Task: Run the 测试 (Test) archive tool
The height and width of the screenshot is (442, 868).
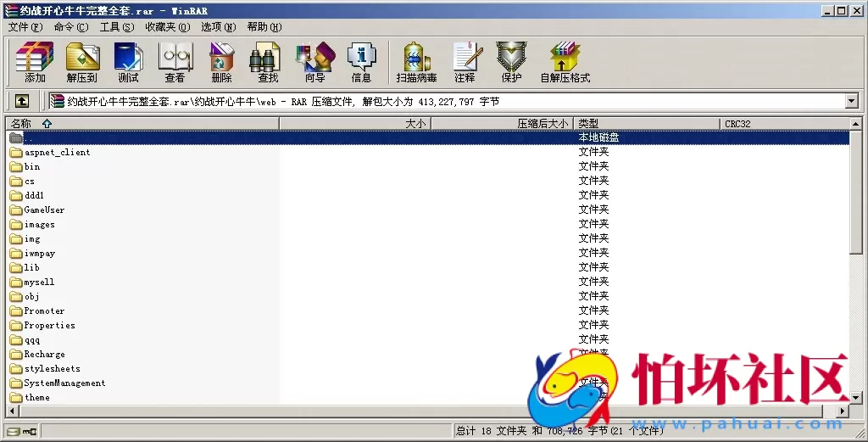Action: pos(128,62)
